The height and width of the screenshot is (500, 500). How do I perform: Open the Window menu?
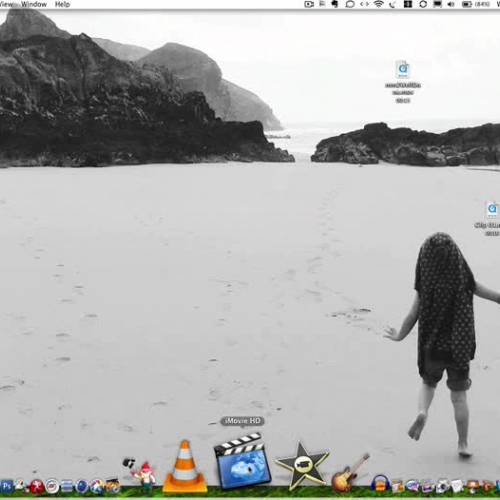(34, 4)
